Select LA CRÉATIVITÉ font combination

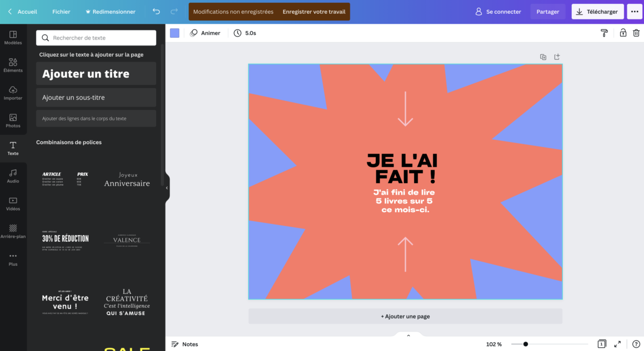click(x=127, y=302)
